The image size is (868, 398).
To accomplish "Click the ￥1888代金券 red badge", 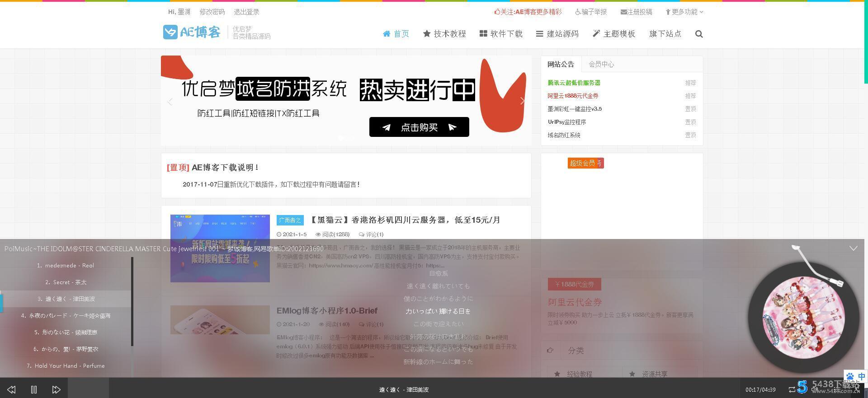I will pyautogui.click(x=575, y=284).
